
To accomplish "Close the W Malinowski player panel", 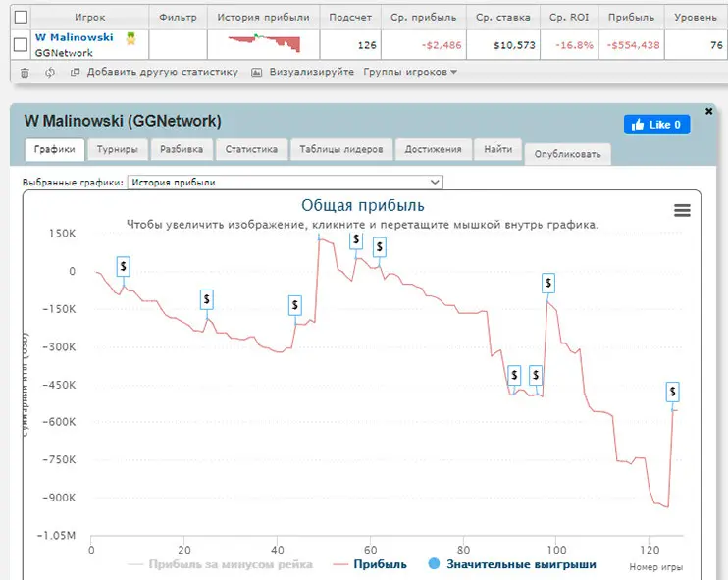I will pos(709,112).
